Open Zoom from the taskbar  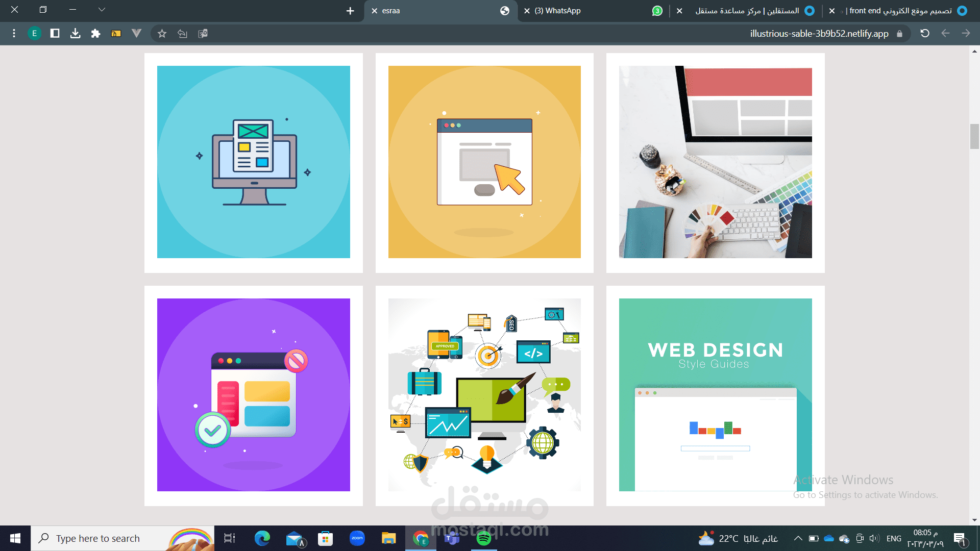357,538
